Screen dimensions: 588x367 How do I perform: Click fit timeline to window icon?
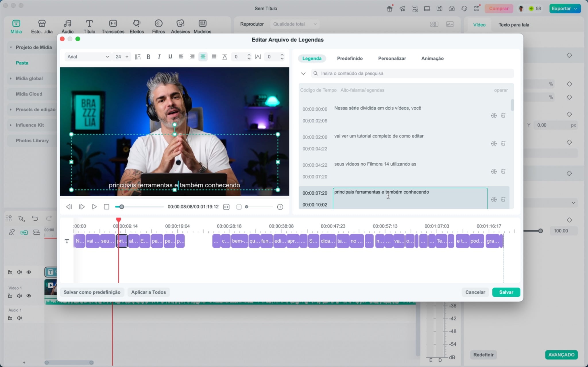(x=226, y=207)
